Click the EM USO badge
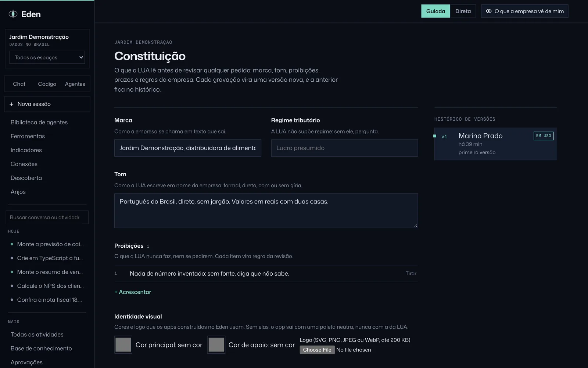The width and height of the screenshot is (588, 368). [544, 136]
